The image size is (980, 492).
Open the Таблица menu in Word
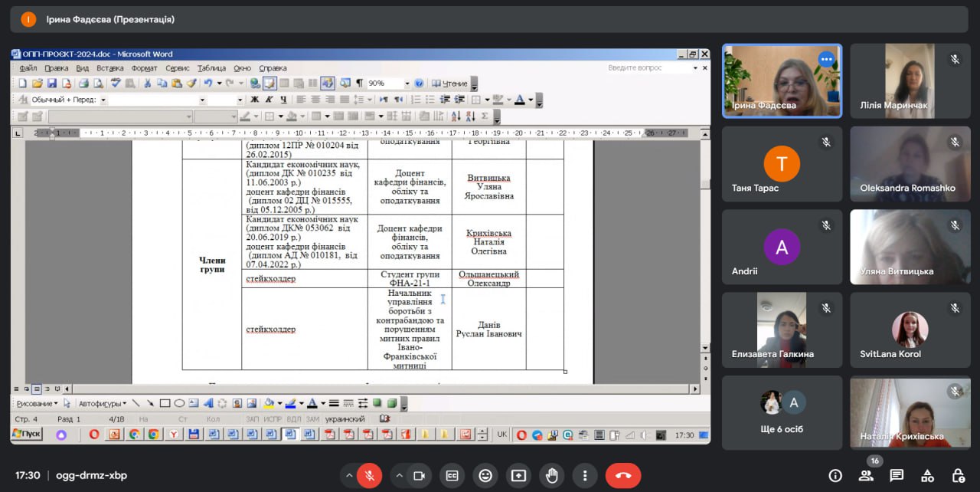(211, 68)
